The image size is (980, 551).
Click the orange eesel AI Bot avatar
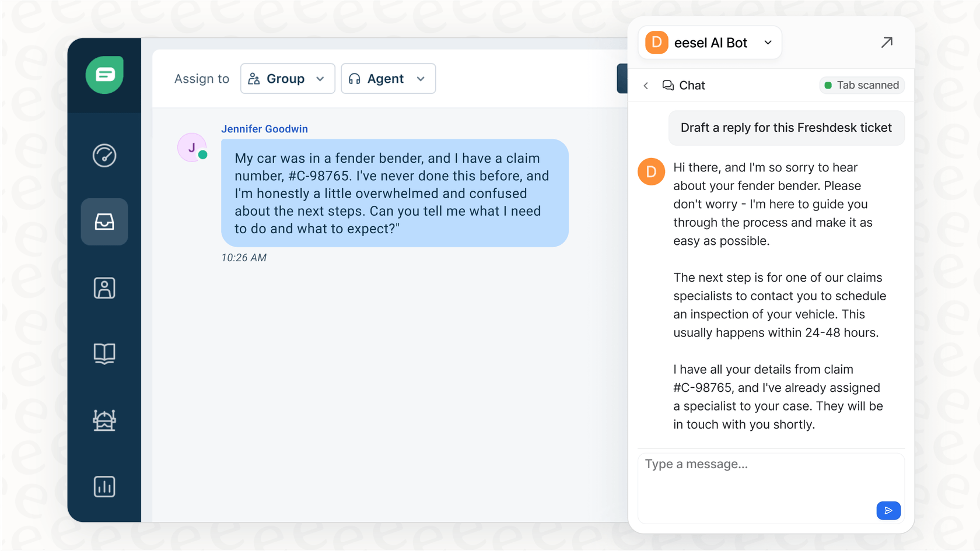coord(655,42)
